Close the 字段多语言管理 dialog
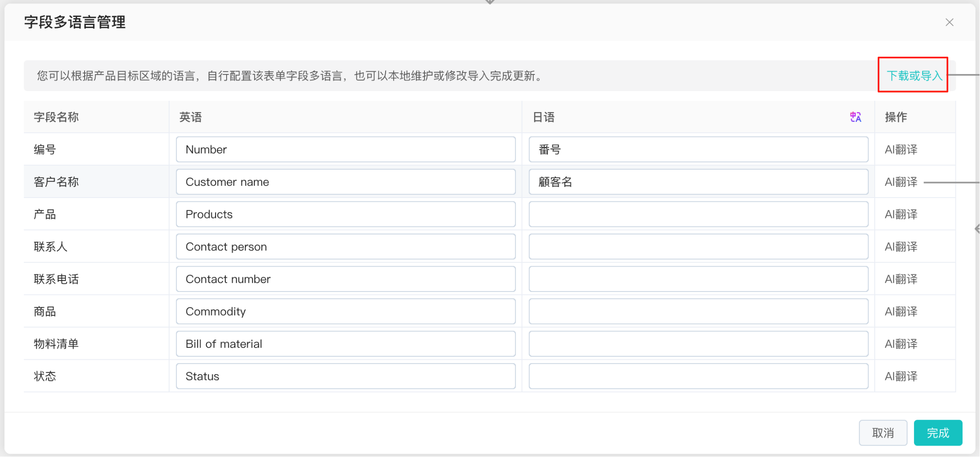Screen dimensions: 980x457 tap(949, 22)
